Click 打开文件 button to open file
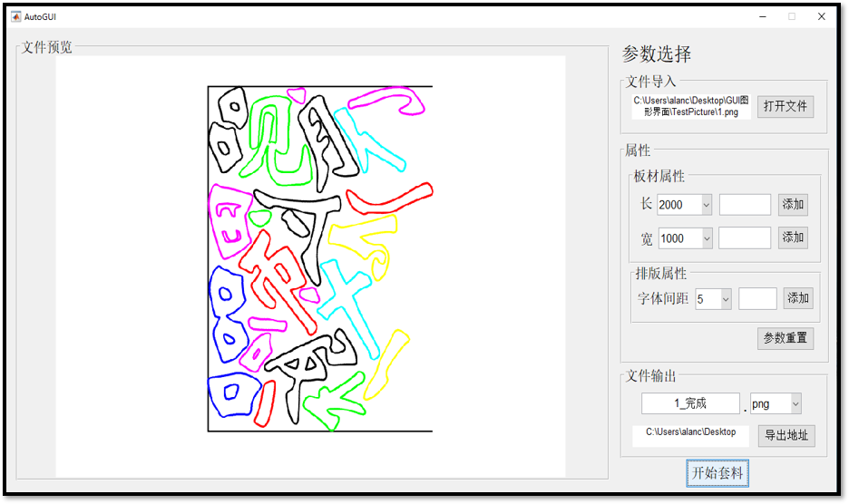Viewport: 849px width, 504px height. pos(785,106)
